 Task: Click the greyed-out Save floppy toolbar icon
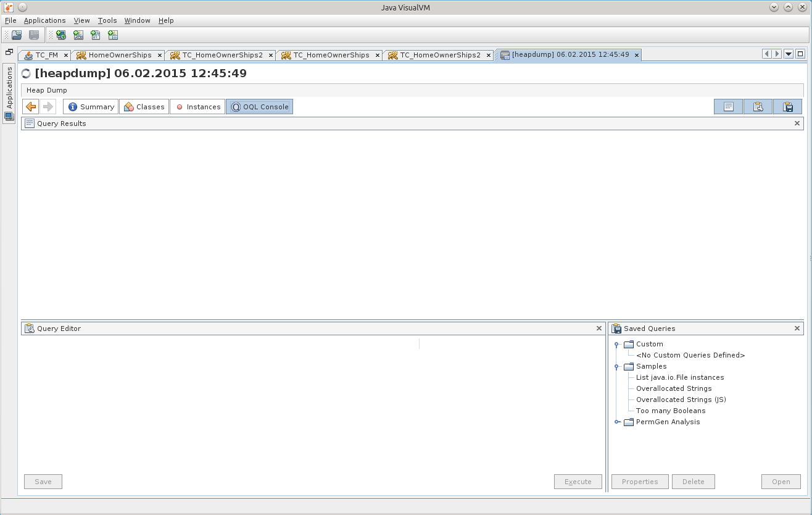tap(34, 35)
